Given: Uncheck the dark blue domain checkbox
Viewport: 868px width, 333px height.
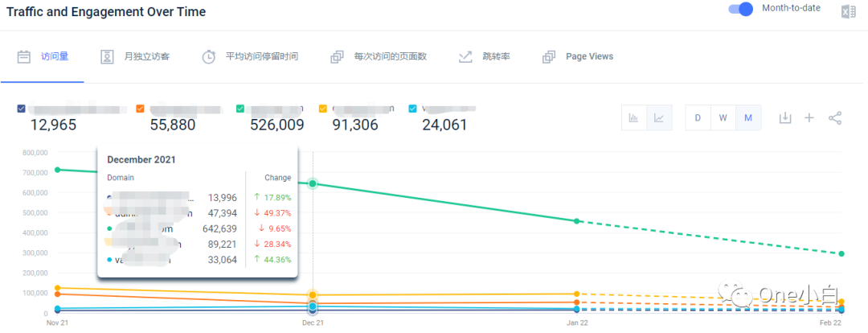Looking at the screenshot, I should (22, 109).
